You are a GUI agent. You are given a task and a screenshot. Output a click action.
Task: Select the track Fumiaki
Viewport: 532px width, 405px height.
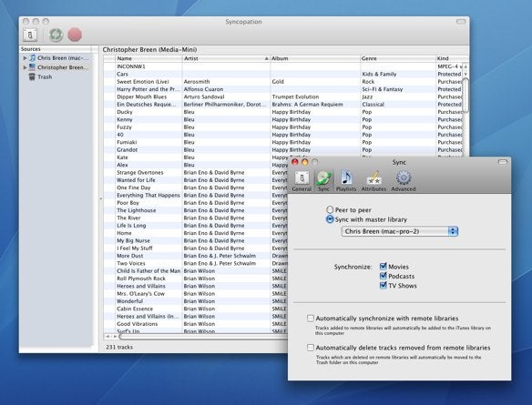(127, 142)
